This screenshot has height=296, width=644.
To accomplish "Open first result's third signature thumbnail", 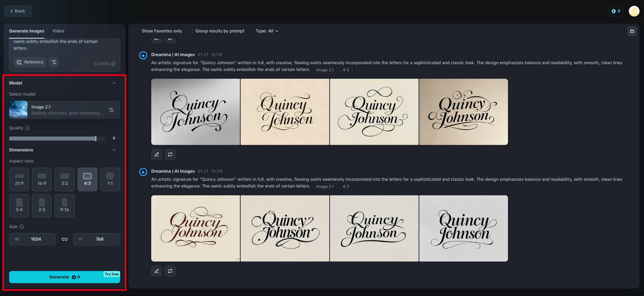I will pyautogui.click(x=374, y=112).
